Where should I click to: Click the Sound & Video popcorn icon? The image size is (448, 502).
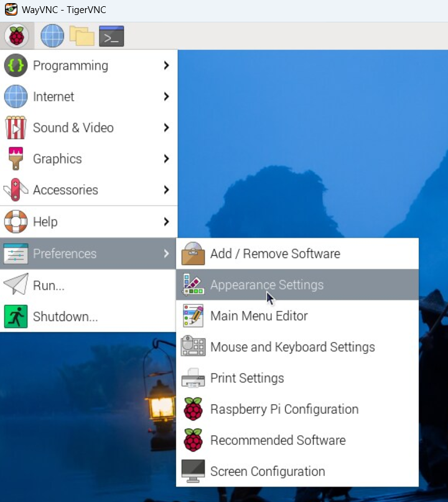[x=16, y=128]
